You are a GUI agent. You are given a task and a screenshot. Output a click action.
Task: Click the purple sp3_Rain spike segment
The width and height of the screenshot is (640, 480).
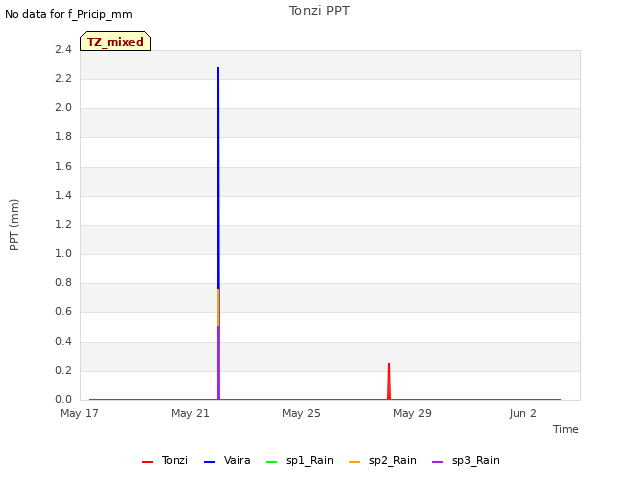tap(218, 362)
